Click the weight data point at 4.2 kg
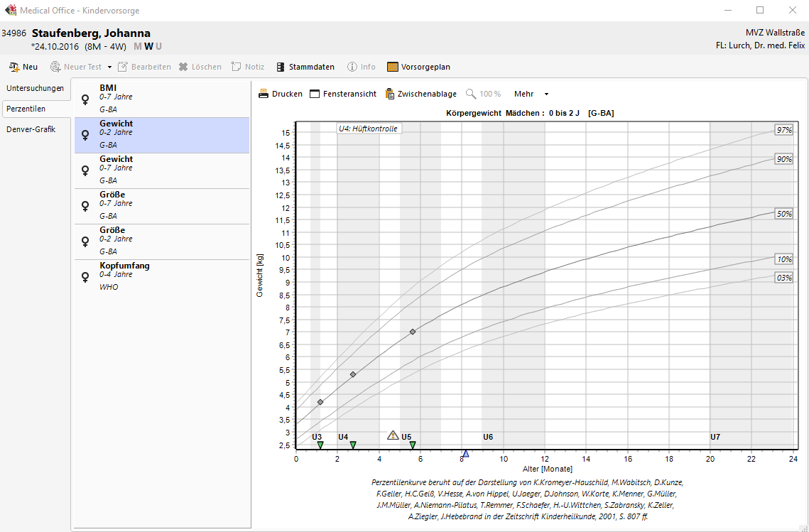This screenshot has width=809, height=532. coord(320,402)
